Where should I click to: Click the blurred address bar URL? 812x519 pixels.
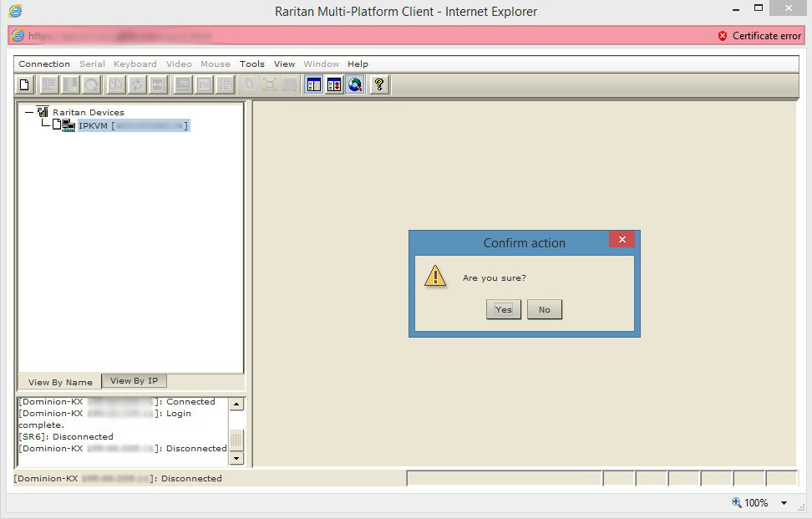(x=119, y=36)
